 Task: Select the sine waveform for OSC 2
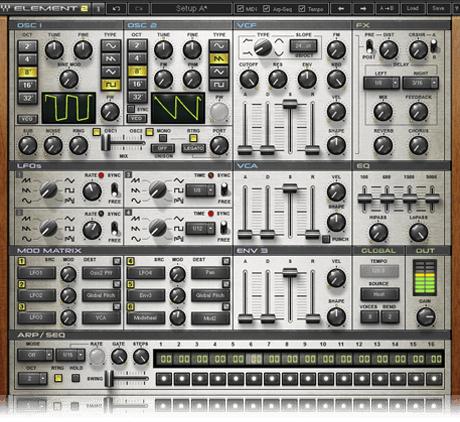[219, 46]
